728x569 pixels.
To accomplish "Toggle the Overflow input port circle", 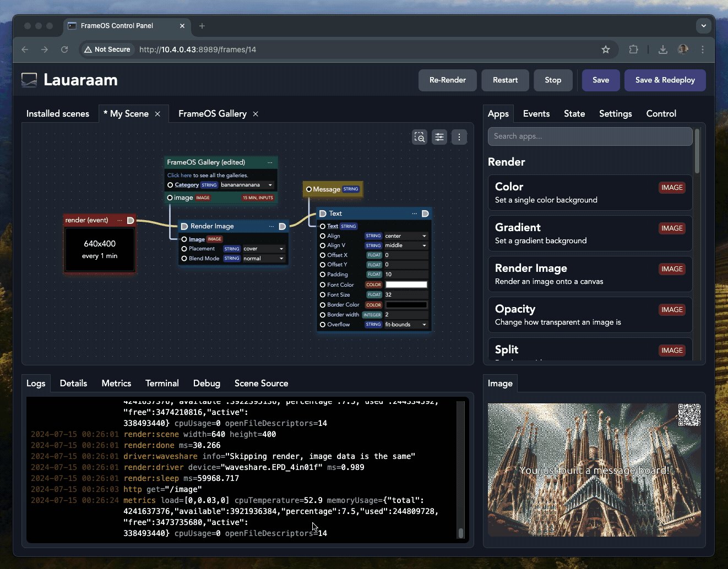I will (x=323, y=325).
